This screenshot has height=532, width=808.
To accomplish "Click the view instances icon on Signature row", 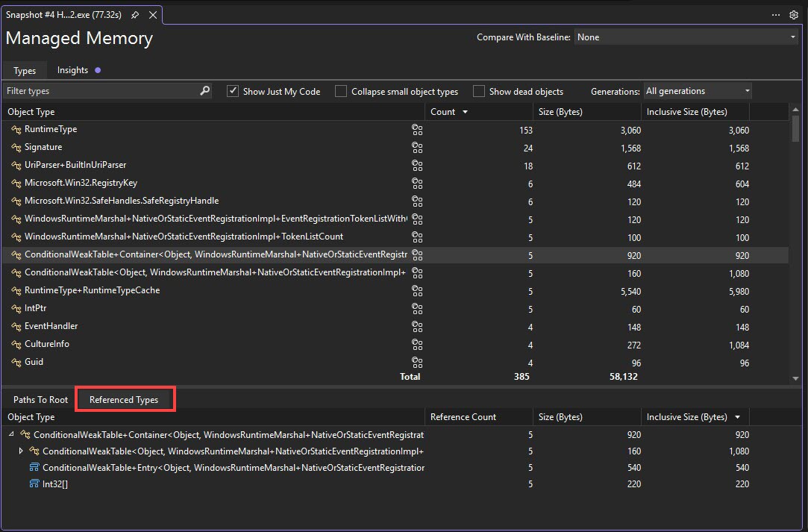I will point(417,148).
